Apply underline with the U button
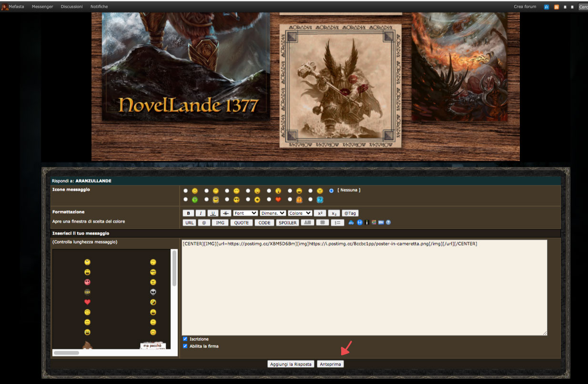This screenshot has width=588, height=384. 213,213
